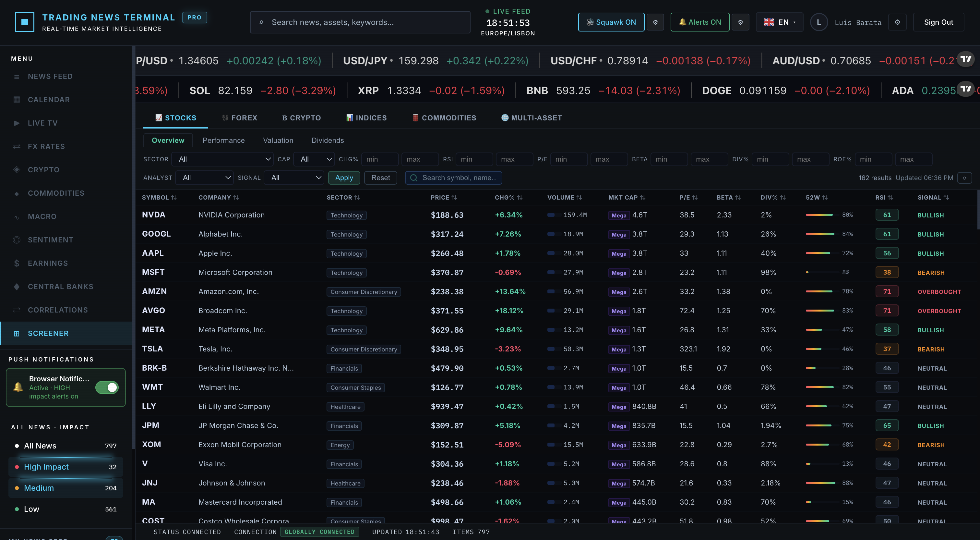Click the refresh results icon

[964, 178]
